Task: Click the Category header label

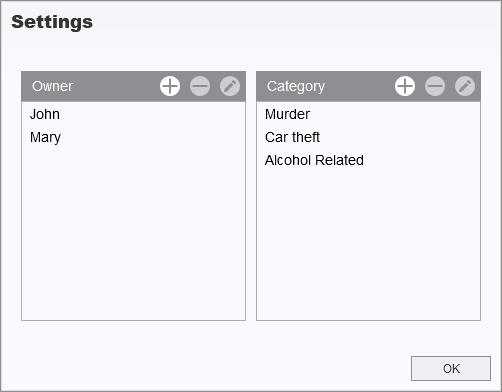Action: pyautogui.click(x=296, y=87)
